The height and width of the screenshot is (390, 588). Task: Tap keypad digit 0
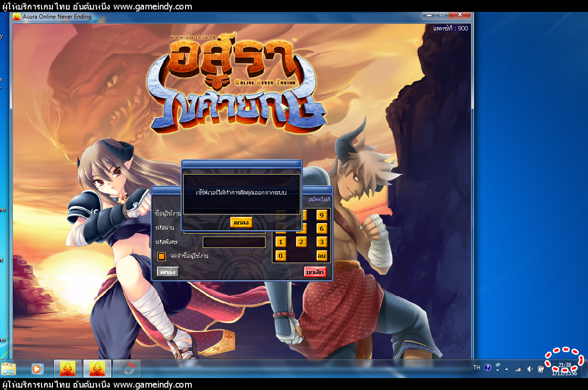pos(281,256)
